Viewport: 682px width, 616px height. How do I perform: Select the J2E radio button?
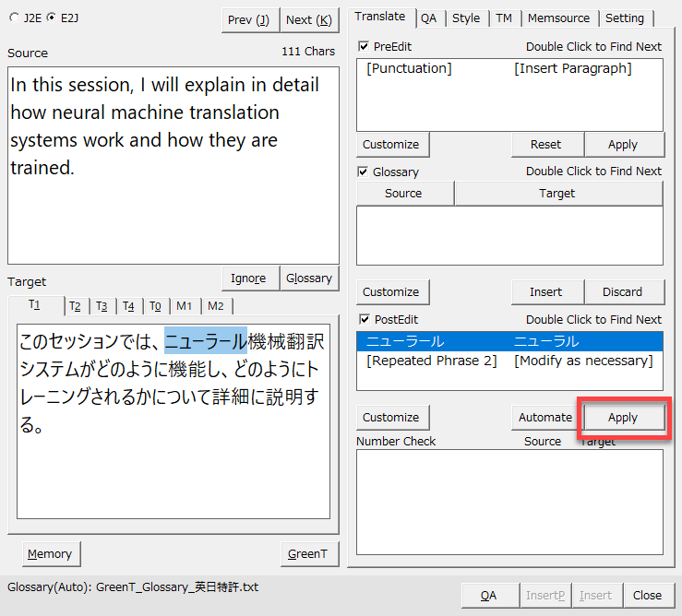click(x=15, y=18)
